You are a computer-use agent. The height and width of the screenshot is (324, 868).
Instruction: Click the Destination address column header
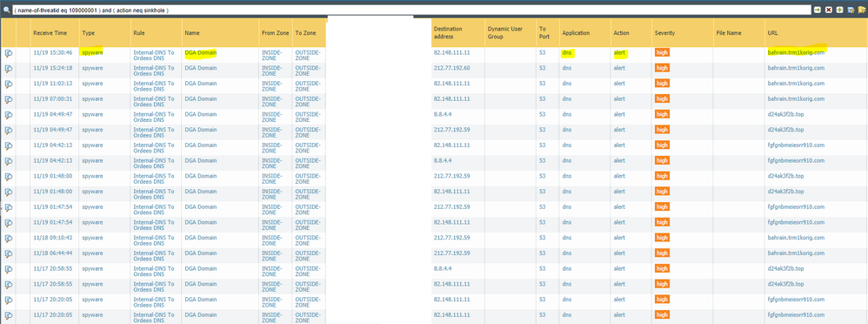(x=457, y=33)
